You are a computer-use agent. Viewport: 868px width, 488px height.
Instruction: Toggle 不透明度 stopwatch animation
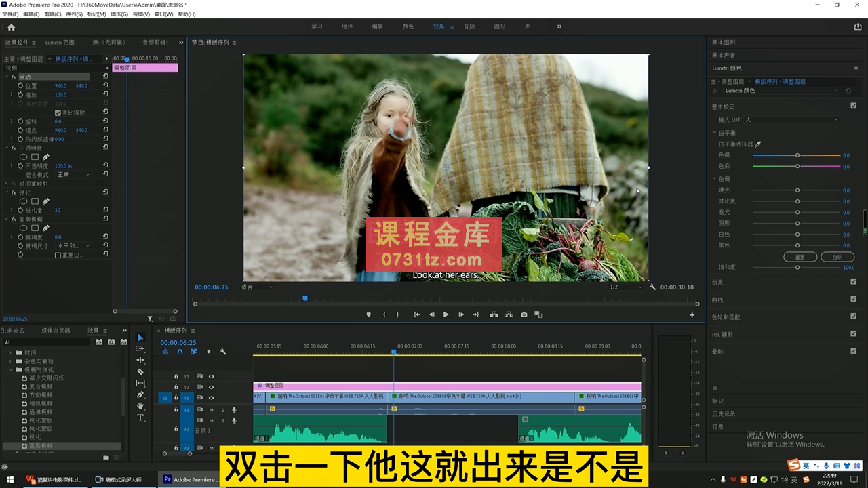tap(20, 165)
